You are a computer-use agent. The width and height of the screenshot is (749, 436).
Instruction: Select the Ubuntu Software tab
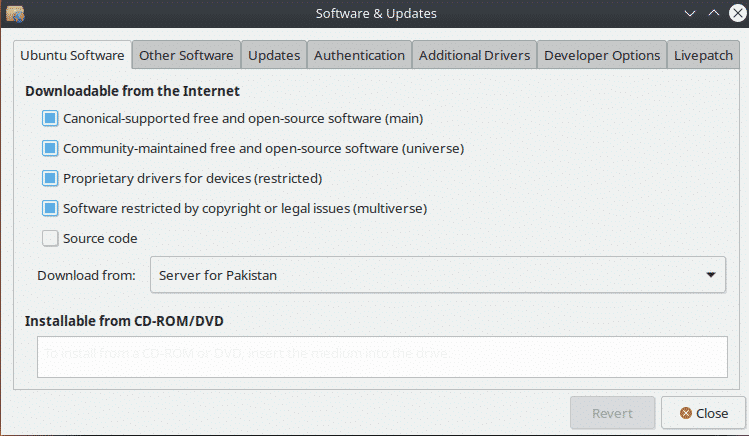(x=72, y=55)
